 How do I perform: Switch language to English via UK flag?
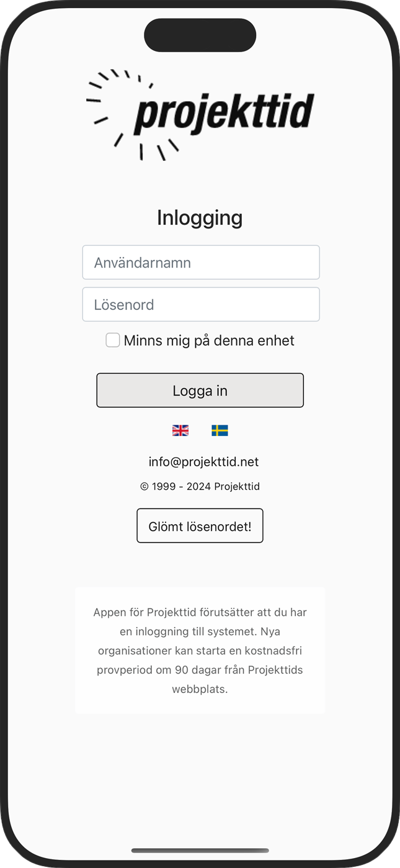(180, 430)
